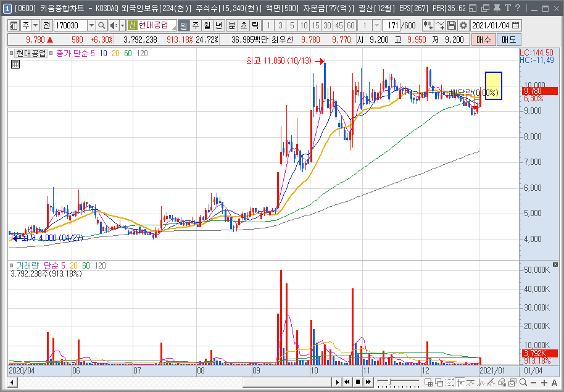Viewport: 564px width, 392px height.
Task: Select the daily 일 period toggle
Action: pyautogui.click(x=183, y=25)
